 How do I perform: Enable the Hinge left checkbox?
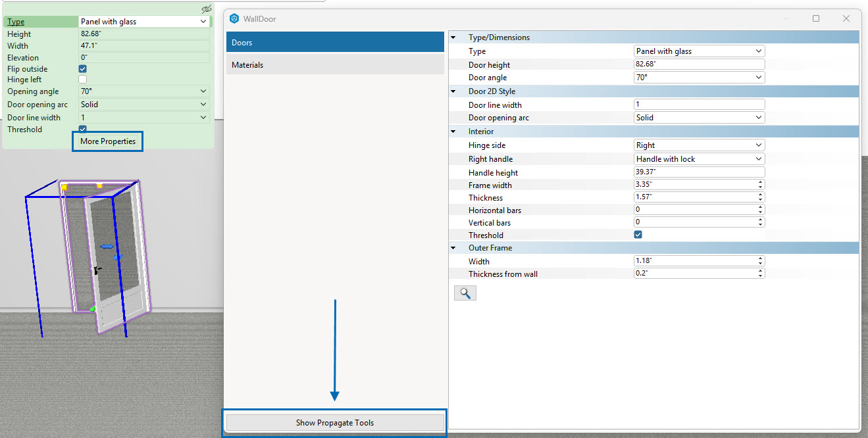[83, 80]
